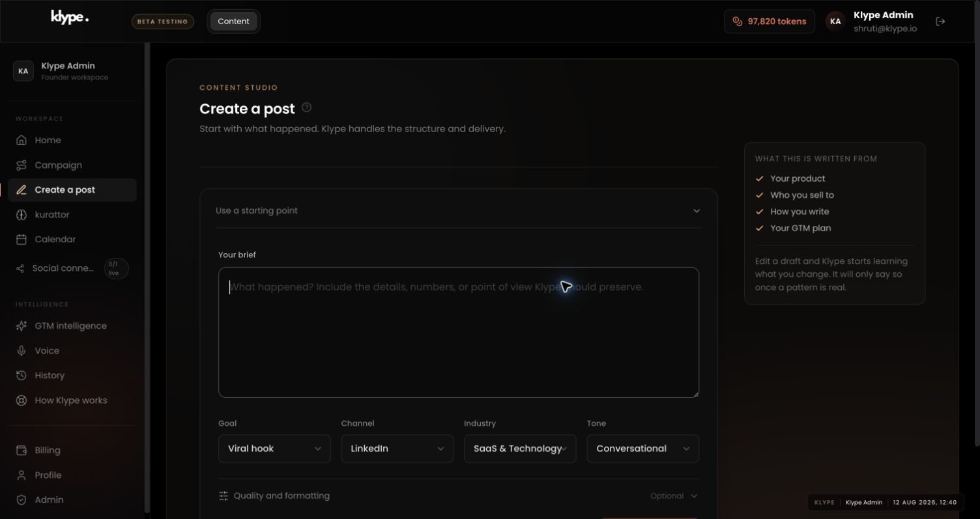Click 'WHAT THIS IS WRITTEN FROM' heading
Viewport: 980px width, 519px height.
(x=816, y=158)
